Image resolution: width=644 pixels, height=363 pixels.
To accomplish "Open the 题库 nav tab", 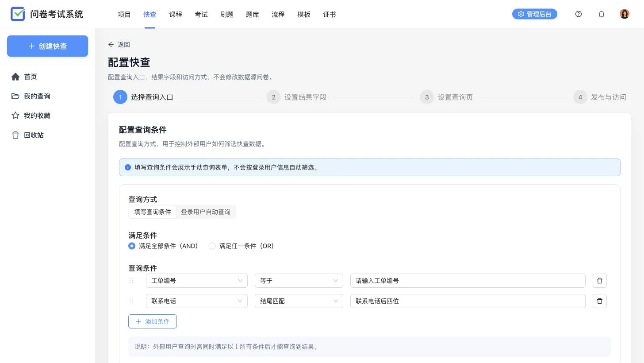I will pyautogui.click(x=253, y=14).
